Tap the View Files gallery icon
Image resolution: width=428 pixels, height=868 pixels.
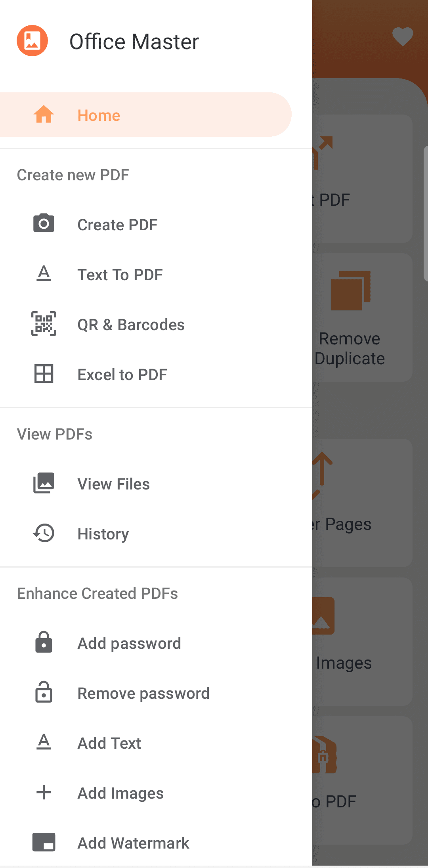coord(44,483)
